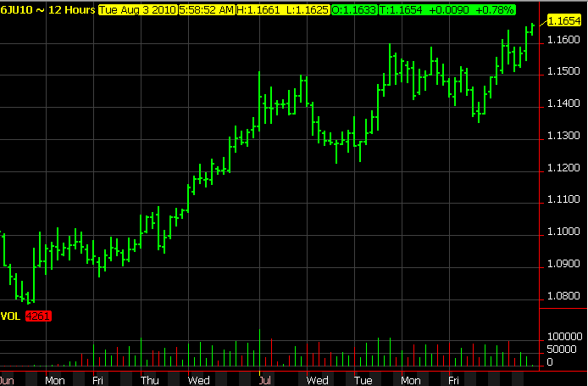Click the 1.1300 price axis label
Screen dimensions: 588x386
click(x=563, y=135)
